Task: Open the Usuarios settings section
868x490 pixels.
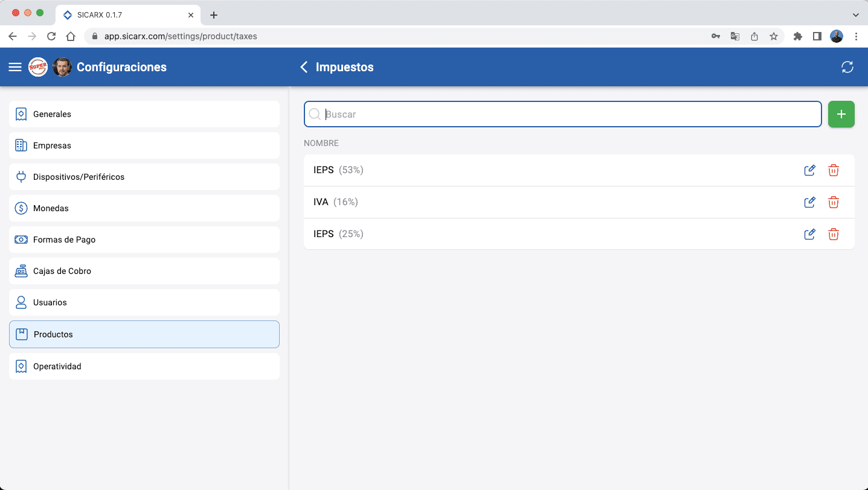Action: [144, 302]
